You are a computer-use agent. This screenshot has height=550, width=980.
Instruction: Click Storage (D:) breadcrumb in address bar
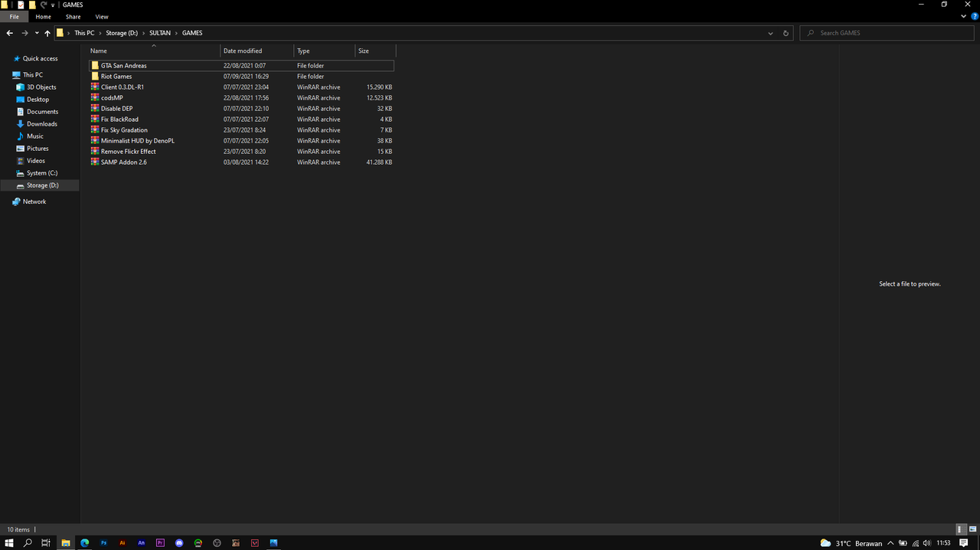coord(122,33)
